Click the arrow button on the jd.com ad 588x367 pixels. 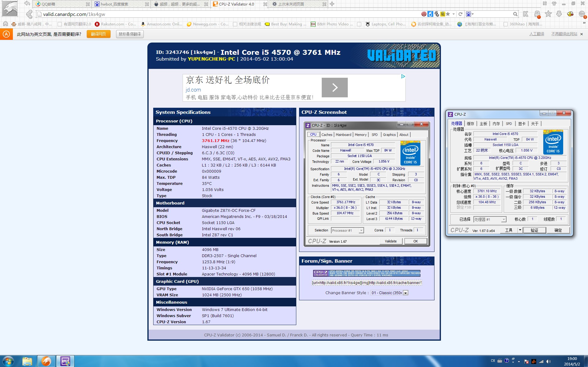point(335,88)
